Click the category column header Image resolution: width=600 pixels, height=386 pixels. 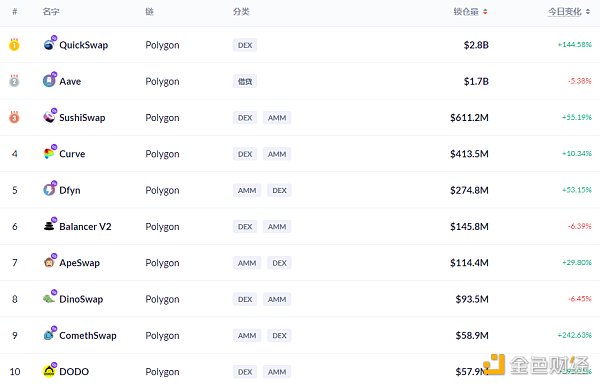(241, 12)
